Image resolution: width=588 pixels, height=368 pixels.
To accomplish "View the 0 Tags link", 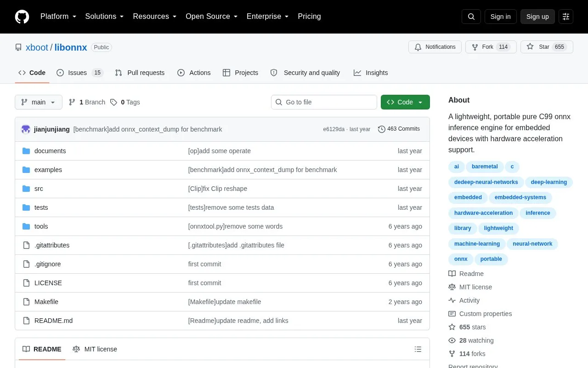I will click(125, 102).
